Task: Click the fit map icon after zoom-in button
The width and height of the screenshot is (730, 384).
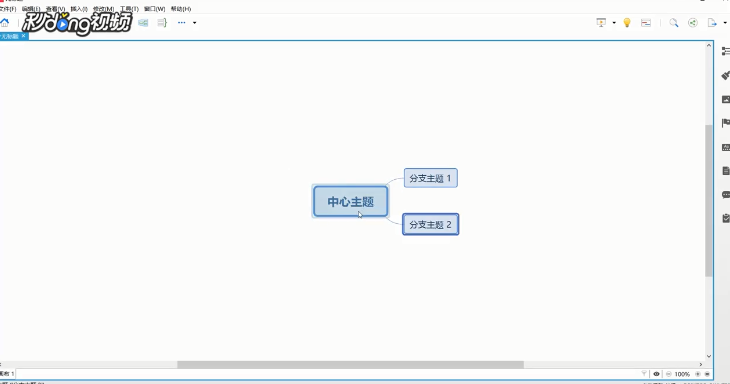Action: click(707, 374)
